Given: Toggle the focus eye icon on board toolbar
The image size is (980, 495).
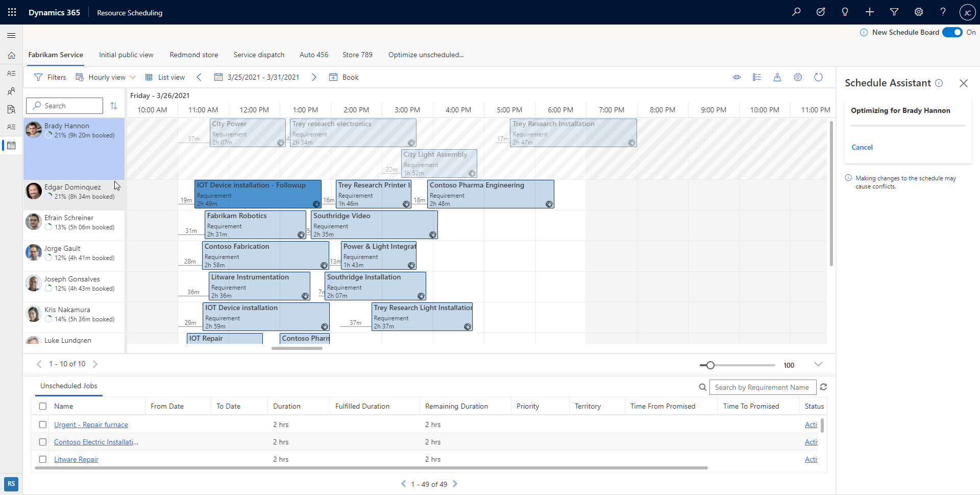Looking at the screenshot, I should point(737,77).
